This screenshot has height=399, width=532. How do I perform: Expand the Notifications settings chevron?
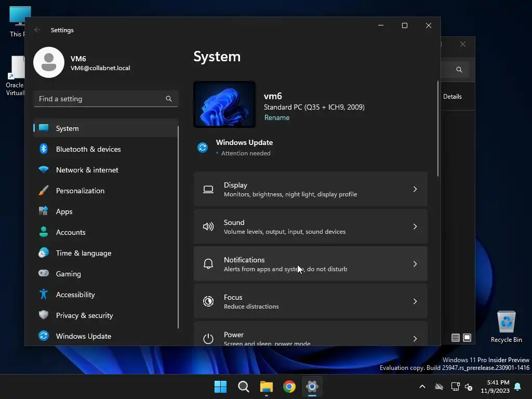coord(415,264)
